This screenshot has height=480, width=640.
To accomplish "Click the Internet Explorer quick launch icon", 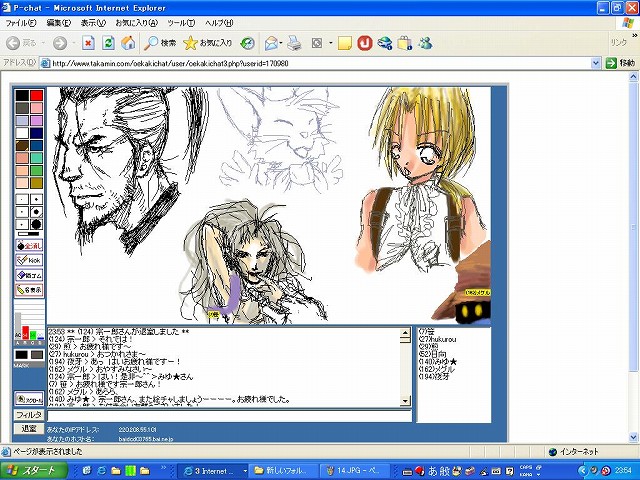I will click(101, 471).
